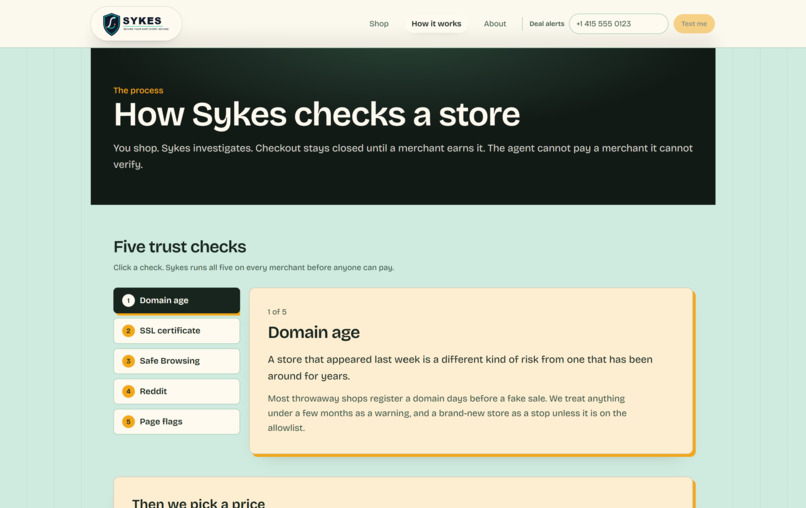This screenshot has height=508, width=806.
Task: Click the 'Deal alerts' label
Action: [x=546, y=24]
